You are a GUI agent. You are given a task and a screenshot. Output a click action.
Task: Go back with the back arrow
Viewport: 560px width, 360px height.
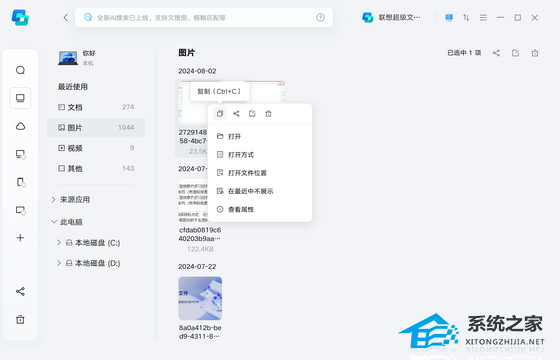click(x=66, y=18)
